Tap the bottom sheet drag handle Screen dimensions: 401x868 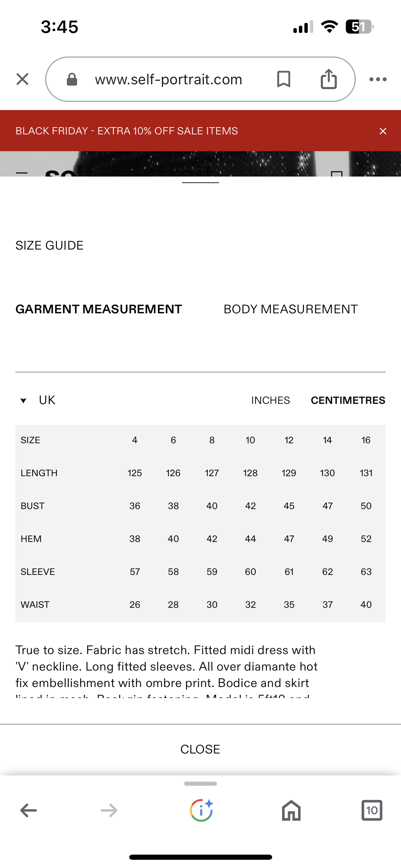[200, 784]
